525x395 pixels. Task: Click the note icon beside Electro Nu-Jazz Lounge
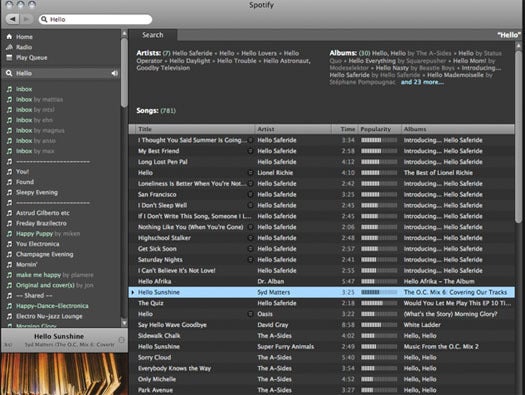click(9, 316)
